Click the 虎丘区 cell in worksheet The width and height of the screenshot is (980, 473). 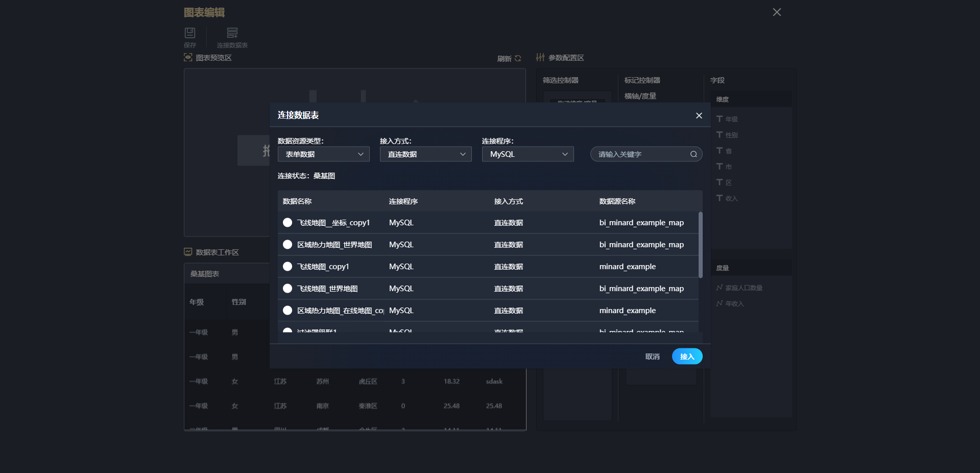click(x=368, y=382)
